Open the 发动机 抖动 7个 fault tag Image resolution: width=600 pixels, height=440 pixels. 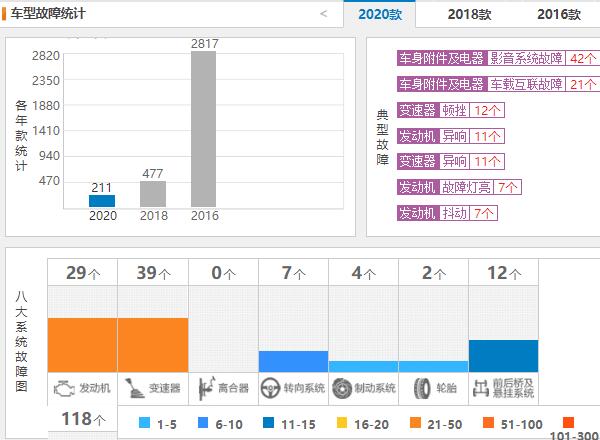pos(447,213)
